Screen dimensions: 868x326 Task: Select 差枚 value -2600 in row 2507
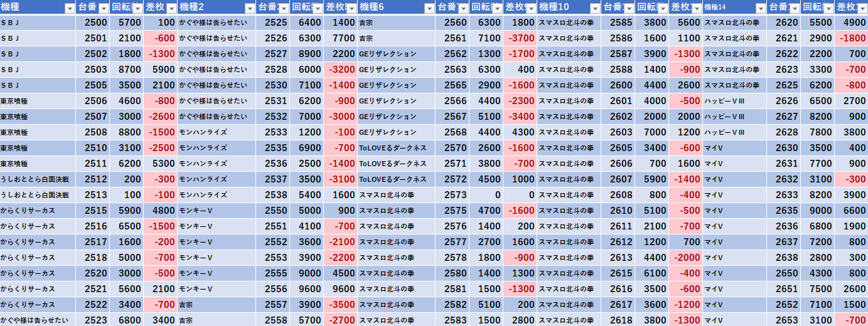(161, 116)
